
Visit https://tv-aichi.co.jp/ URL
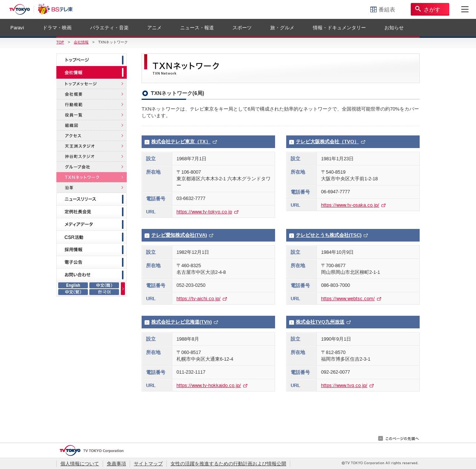[198, 299]
